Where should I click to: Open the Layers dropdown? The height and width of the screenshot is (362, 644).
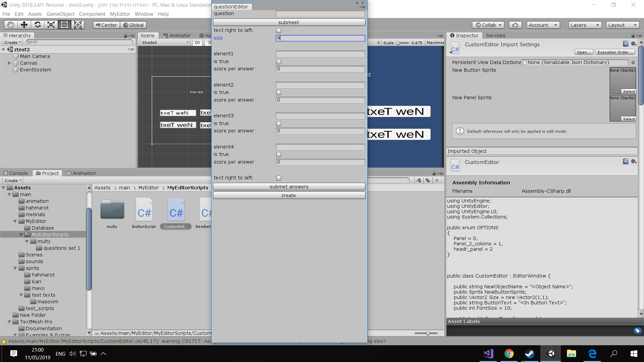pos(585,25)
